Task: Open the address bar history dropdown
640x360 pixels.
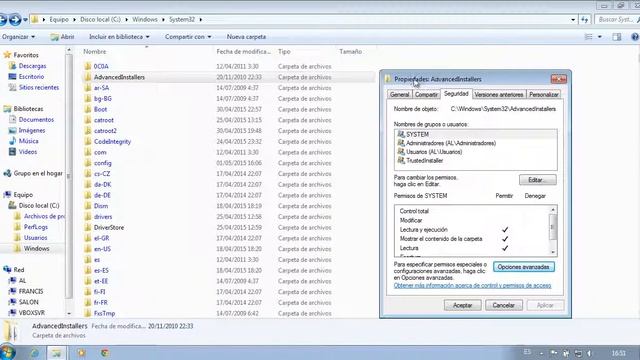Action: [x=573, y=20]
